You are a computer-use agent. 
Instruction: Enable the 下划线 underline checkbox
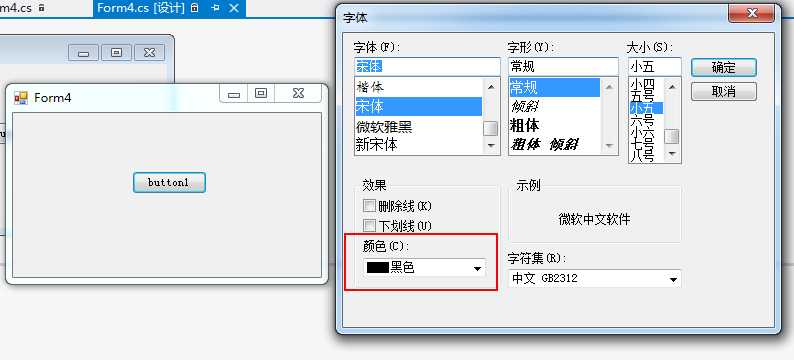(x=370, y=225)
